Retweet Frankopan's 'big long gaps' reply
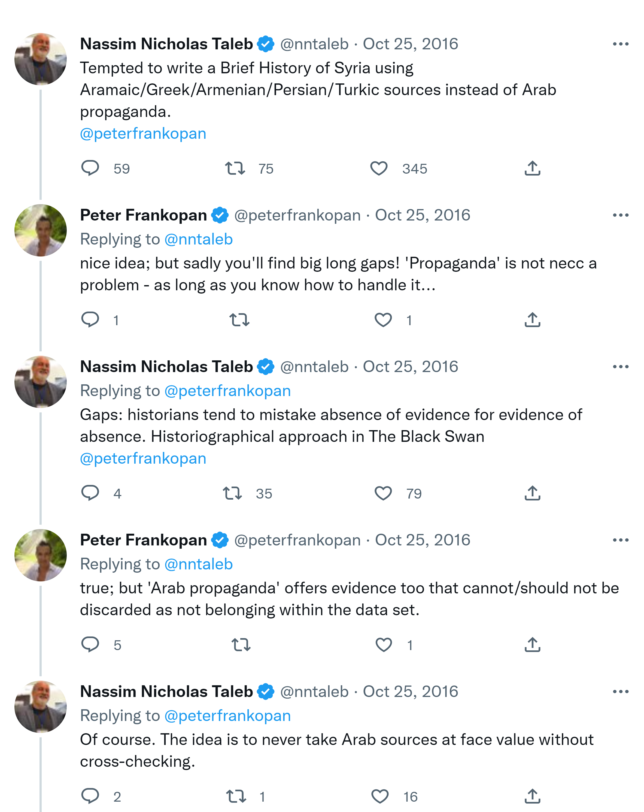The width and height of the screenshot is (644, 812). (x=239, y=320)
